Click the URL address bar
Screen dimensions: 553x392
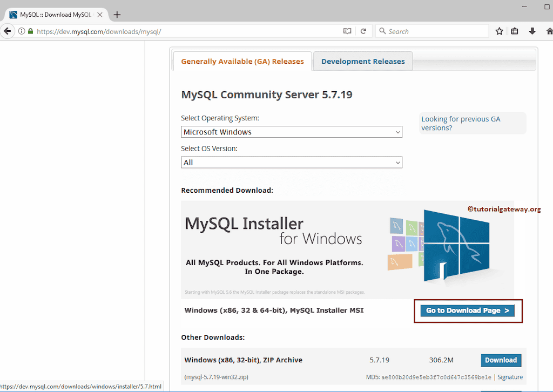(187, 31)
